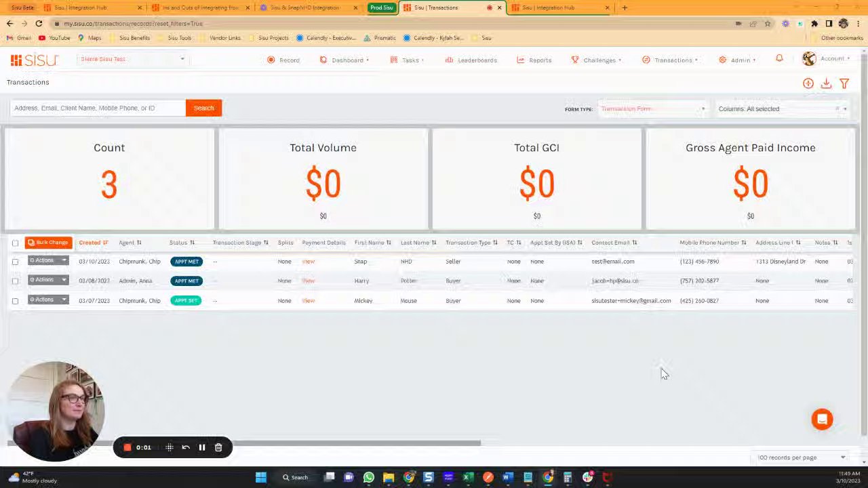Click the recorder restart arrow icon
The image size is (868, 488).
click(186, 447)
